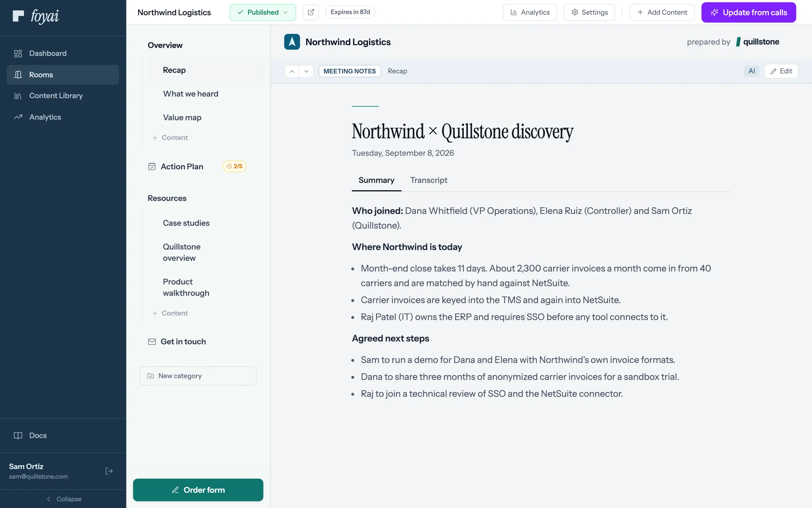The height and width of the screenshot is (508, 812).
Task: Click the Northwind Logistics room title in the top bar
Action: (174, 12)
